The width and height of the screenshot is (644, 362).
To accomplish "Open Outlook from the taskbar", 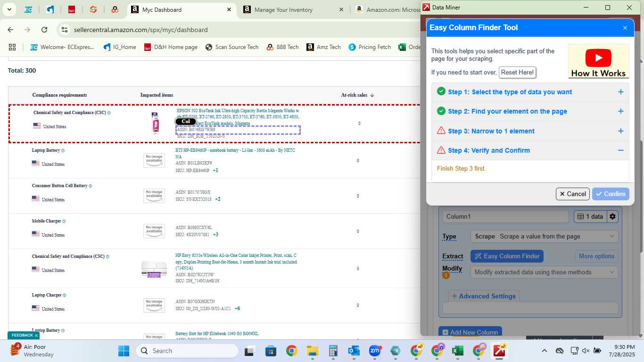I will tap(354, 351).
